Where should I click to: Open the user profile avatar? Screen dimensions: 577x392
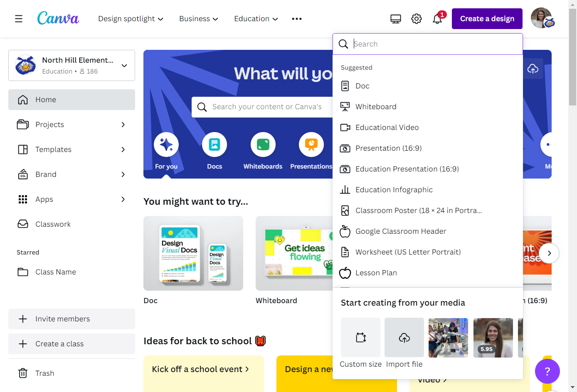point(542,18)
